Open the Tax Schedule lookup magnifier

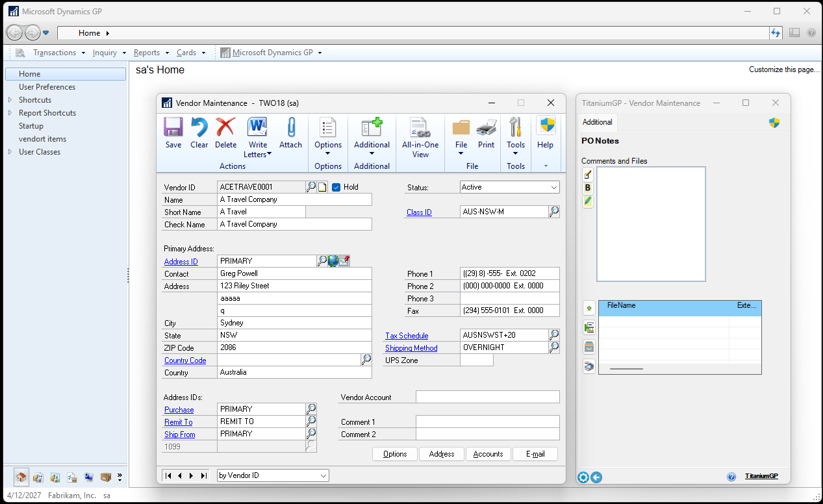pyautogui.click(x=554, y=335)
